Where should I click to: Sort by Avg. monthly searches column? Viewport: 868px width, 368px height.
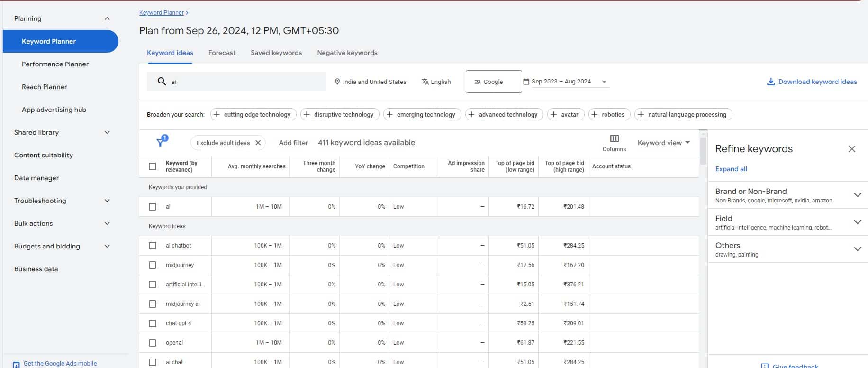point(257,166)
